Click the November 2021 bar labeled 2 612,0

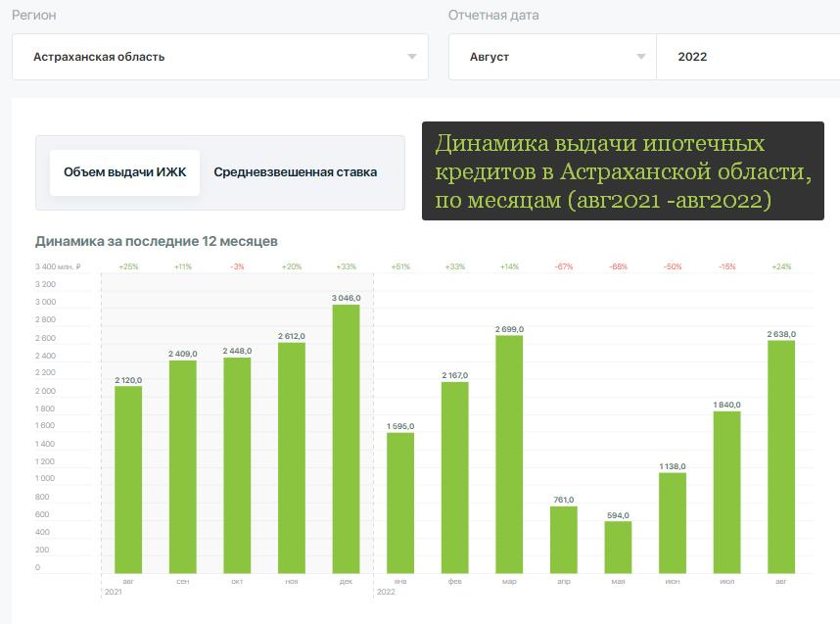tap(292, 457)
